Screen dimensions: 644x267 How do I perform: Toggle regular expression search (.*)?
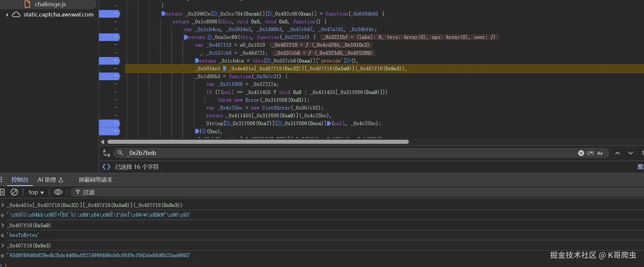tap(590, 153)
